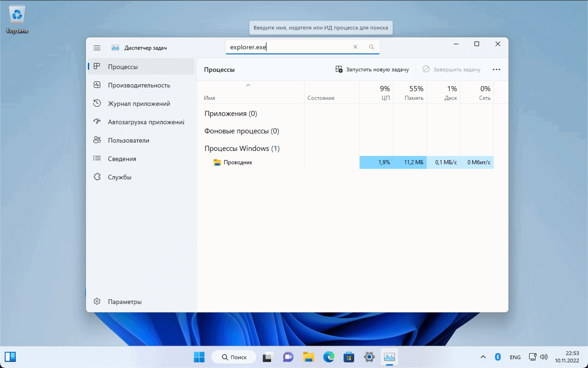
Task: Select the Процессы Windows (1) group
Action: pyautogui.click(x=242, y=149)
